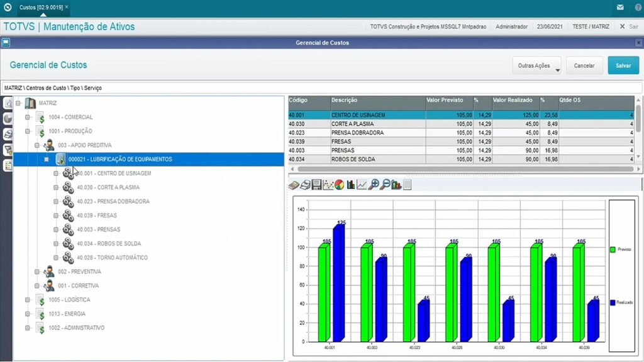Click the TESTE / MATRIZ branch label

click(x=591, y=26)
